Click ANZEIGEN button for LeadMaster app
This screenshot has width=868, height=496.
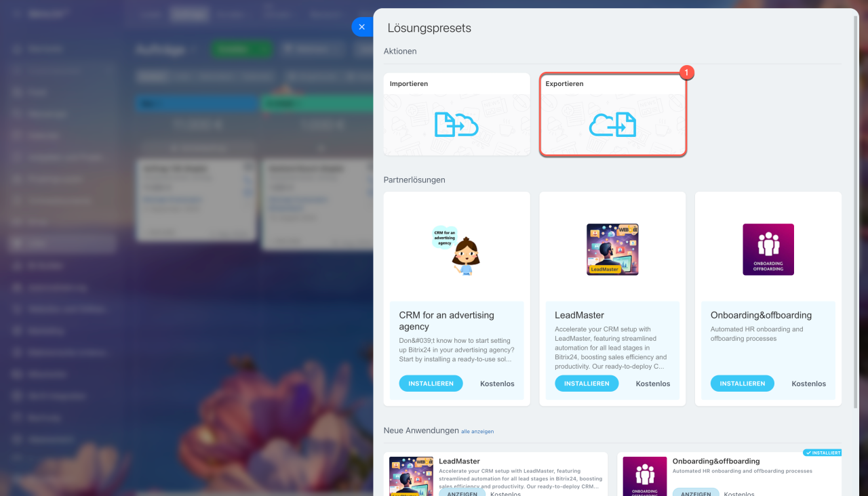coord(461,492)
